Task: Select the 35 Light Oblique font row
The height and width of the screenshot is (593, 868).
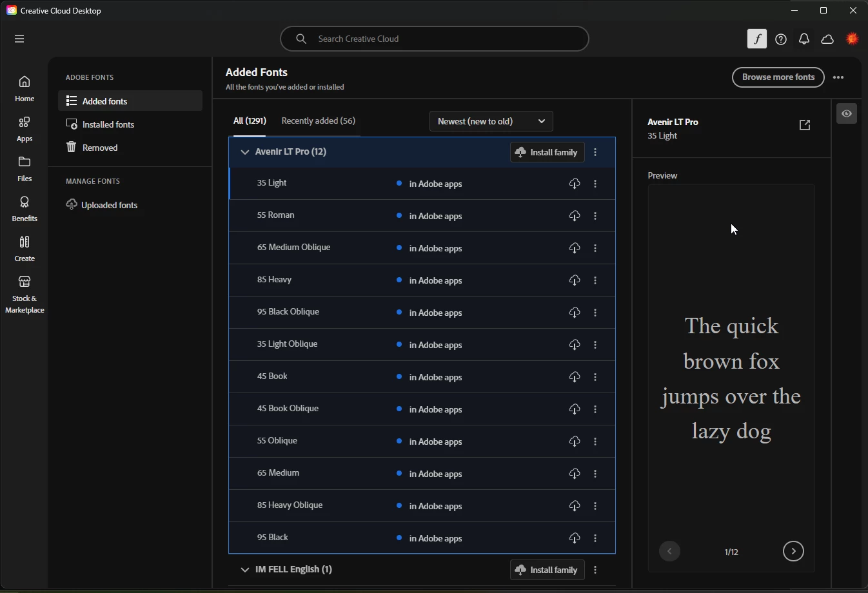Action: pyautogui.click(x=422, y=345)
